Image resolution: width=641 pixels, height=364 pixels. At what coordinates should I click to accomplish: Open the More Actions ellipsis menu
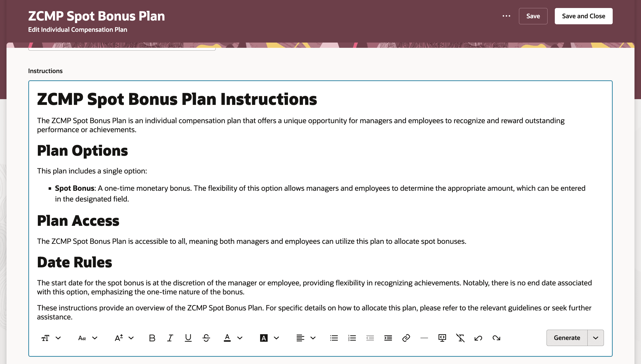point(507,16)
